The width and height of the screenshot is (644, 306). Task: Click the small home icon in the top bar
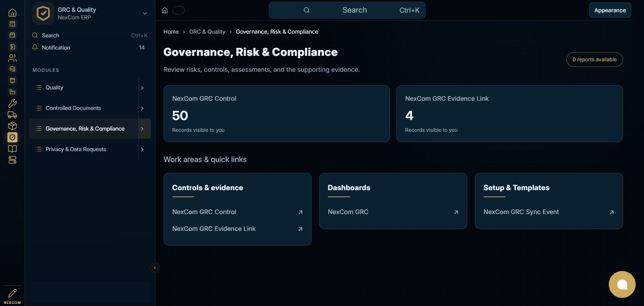click(165, 10)
